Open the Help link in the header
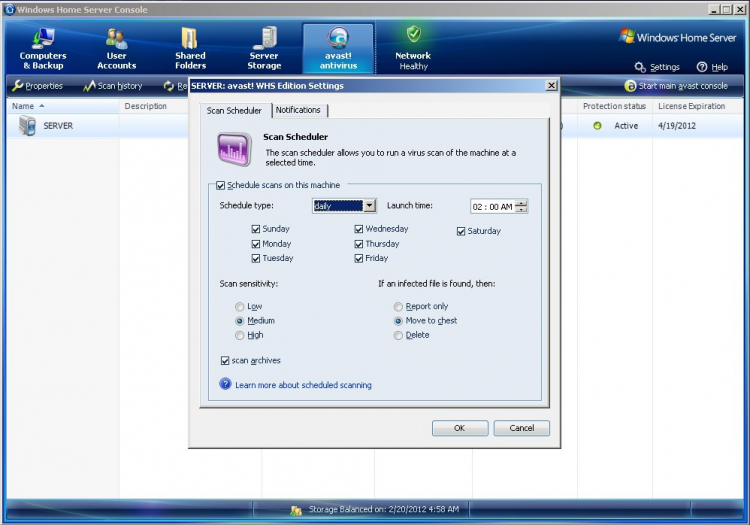The width and height of the screenshot is (750, 525). (x=713, y=67)
